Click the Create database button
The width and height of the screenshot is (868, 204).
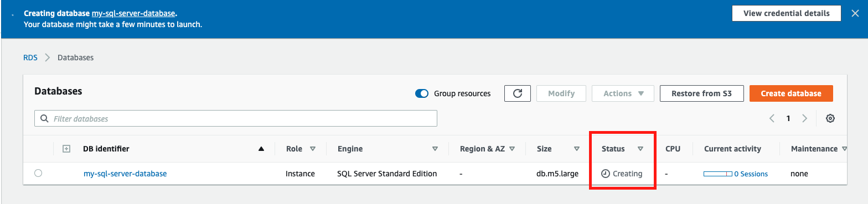point(791,93)
